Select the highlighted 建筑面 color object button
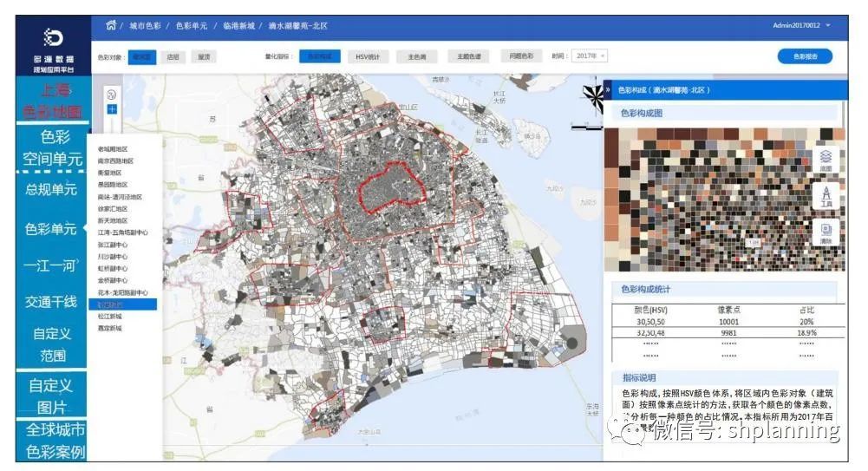Image resolution: width=868 pixels, height=471 pixels. 142,57
